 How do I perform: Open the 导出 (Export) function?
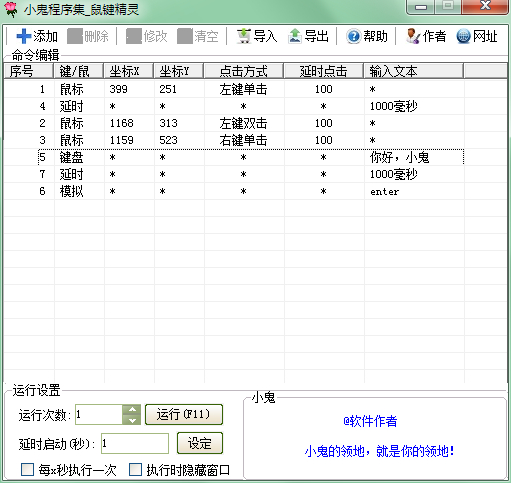click(308, 36)
